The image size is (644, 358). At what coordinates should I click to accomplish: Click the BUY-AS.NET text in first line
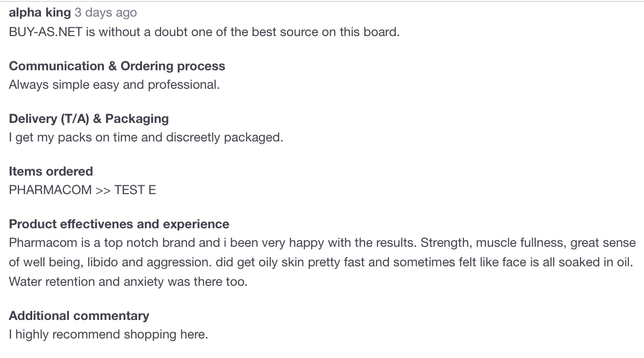[45, 32]
